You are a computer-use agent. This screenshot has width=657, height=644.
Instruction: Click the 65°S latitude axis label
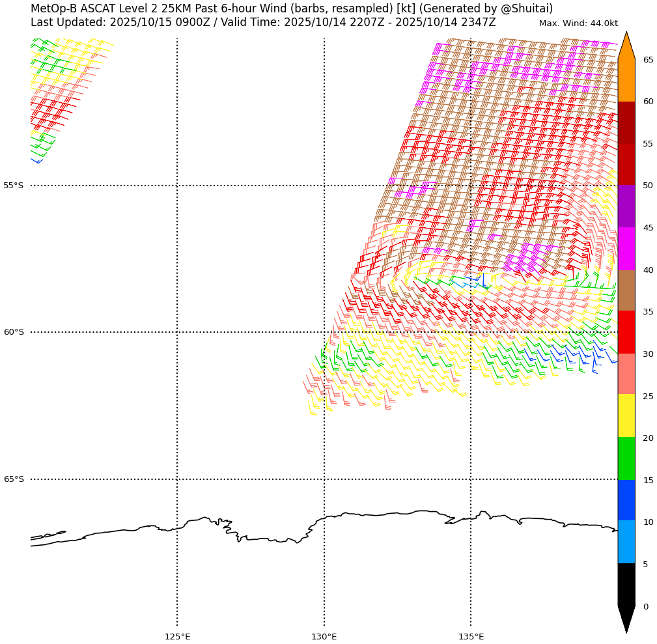[x=14, y=479]
